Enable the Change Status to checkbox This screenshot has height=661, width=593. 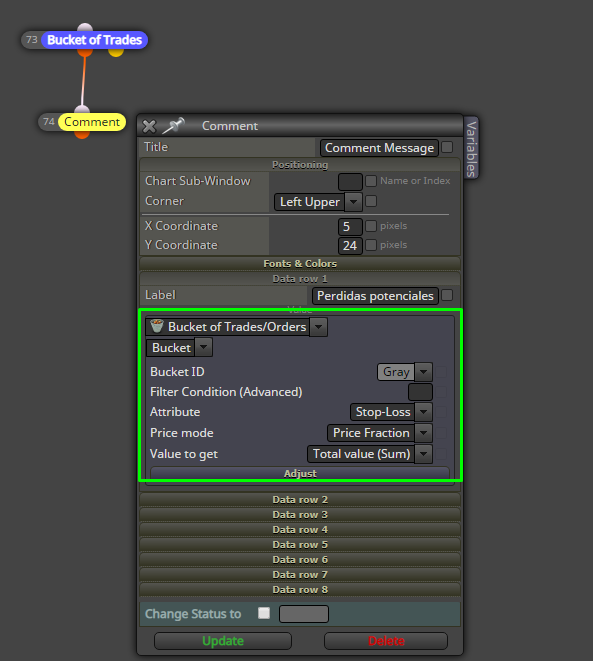[264, 613]
